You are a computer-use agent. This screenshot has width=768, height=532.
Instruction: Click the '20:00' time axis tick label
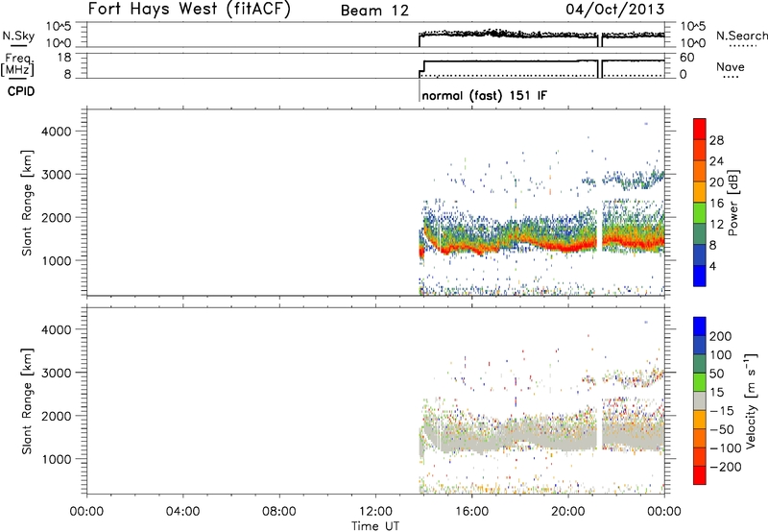567,512
